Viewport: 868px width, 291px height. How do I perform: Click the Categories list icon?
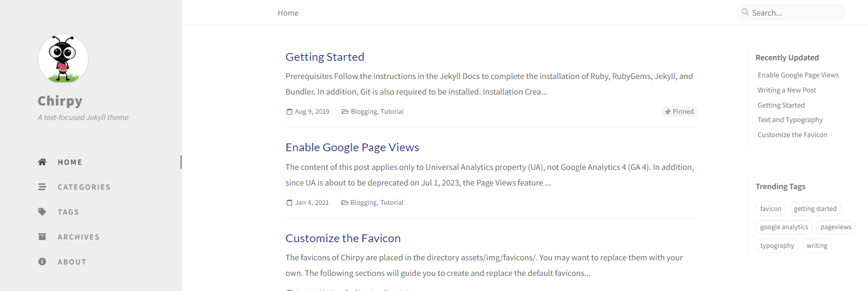[42, 187]
